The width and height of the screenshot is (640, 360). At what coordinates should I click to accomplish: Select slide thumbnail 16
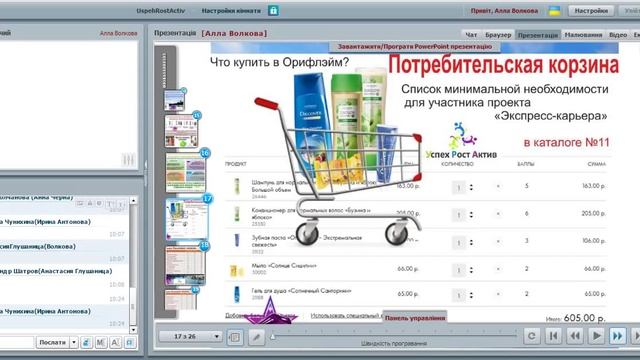[186, 172]
